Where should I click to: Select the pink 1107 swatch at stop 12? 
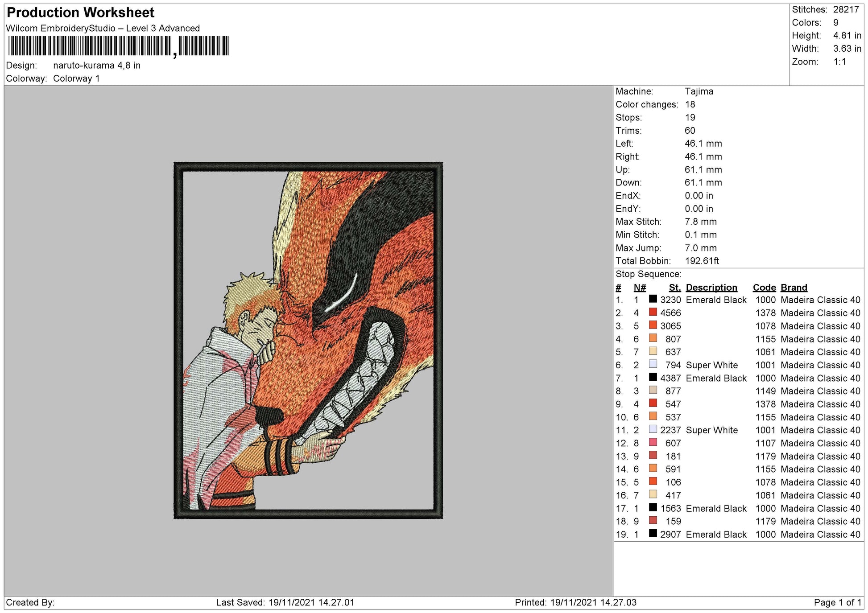653,443
